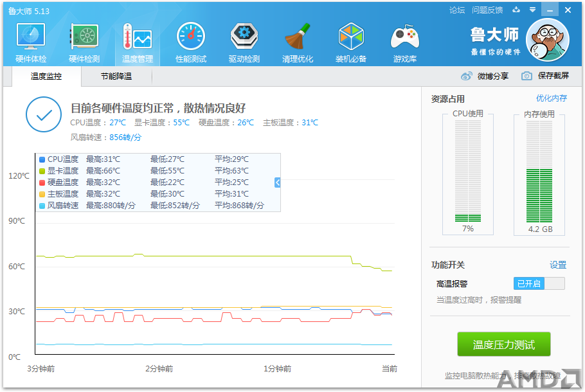
Task: Click the 内存使用 memory bar
Action: pyautogui.click(x=539, y=171)
